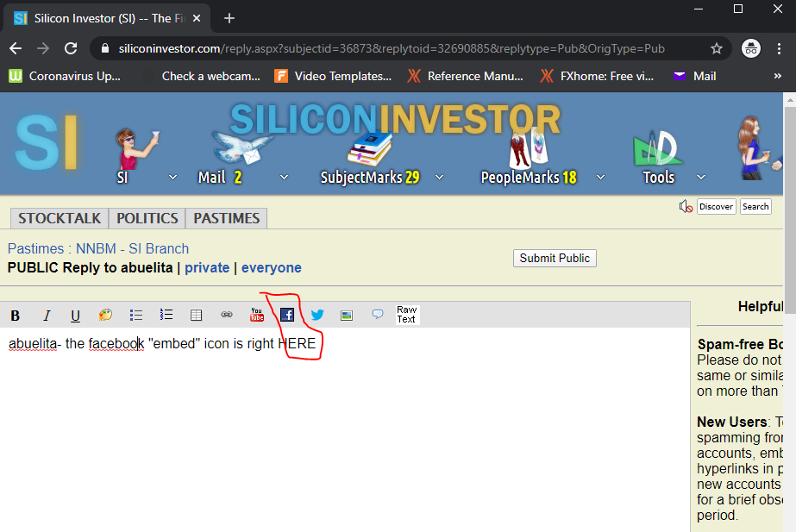Embed a Twitter tweet
Viewport: 796px width, 532px height.
coord(317,316)
